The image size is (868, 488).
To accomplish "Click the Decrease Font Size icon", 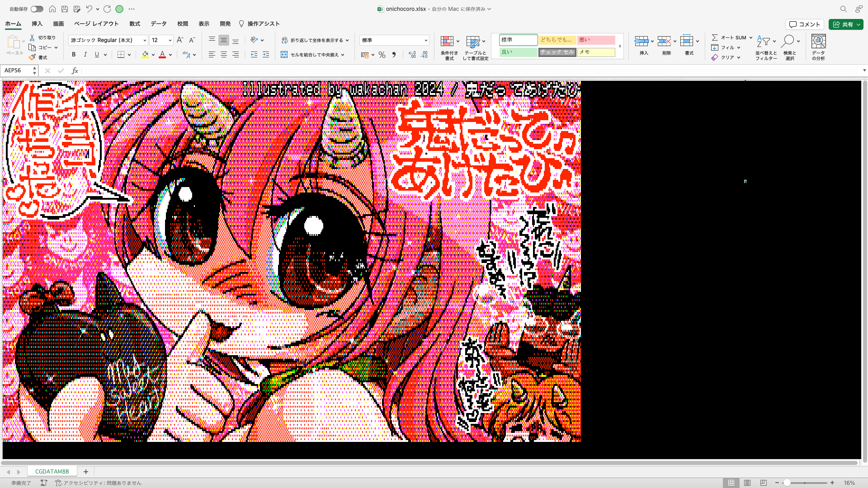I will point(192,40).
